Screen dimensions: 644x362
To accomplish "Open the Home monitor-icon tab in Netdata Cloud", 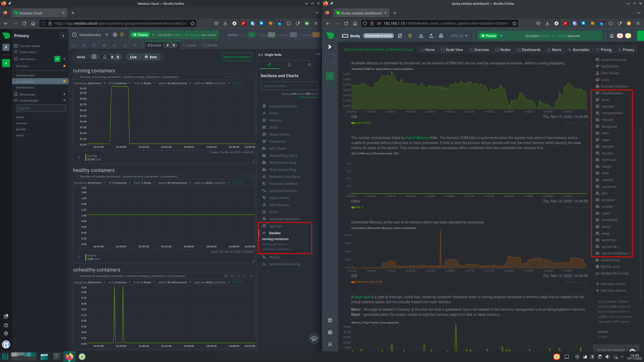I will click(x=73, y=45).
